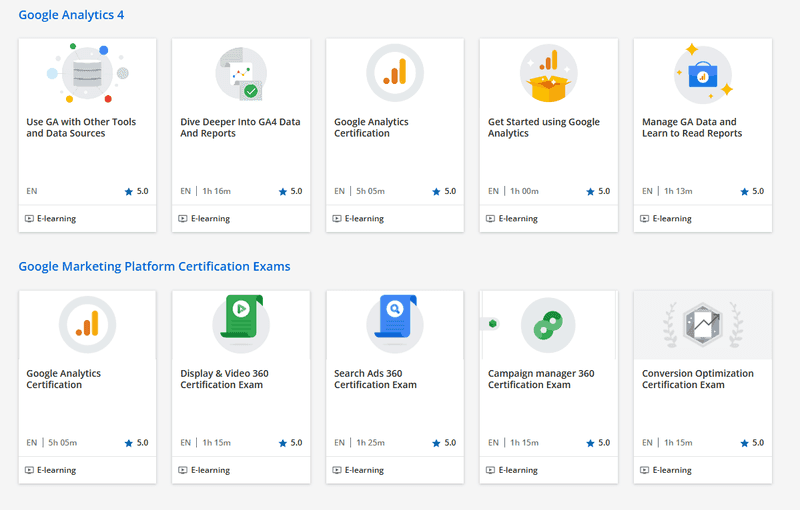The image size is (800, 510).
Task: Click the green rings icon for Campaign manager 360
Action: coord(548,325)
